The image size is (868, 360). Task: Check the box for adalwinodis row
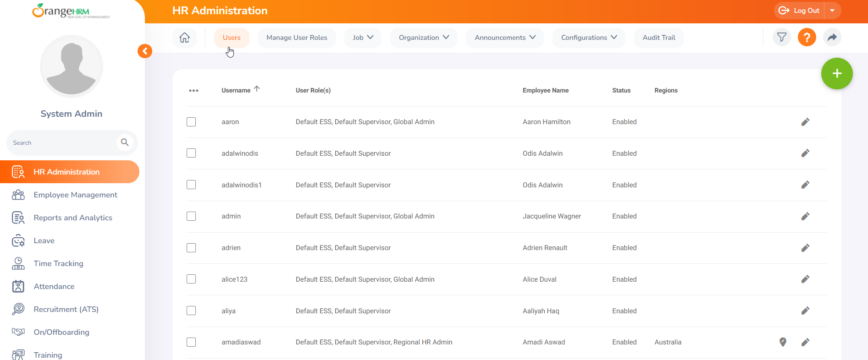coord(191,153)
